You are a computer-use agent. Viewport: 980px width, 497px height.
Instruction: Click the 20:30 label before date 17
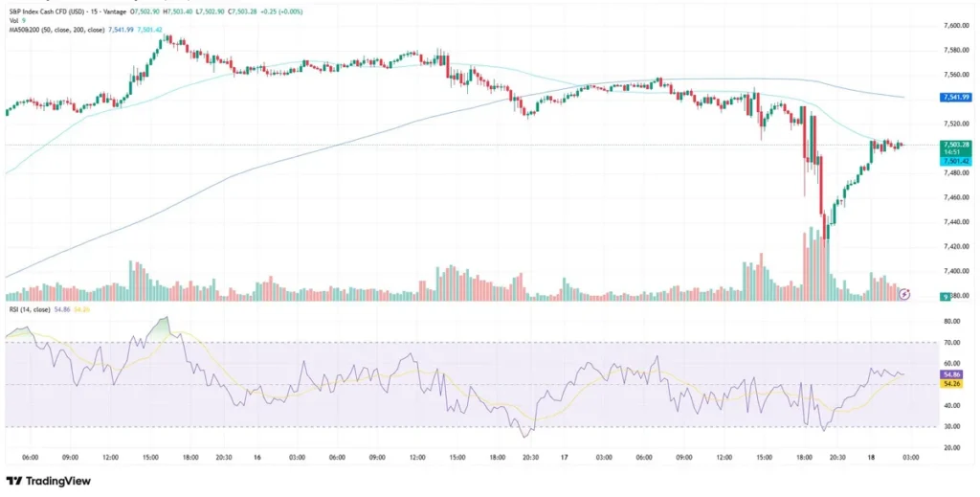click(x=530, y=458)
